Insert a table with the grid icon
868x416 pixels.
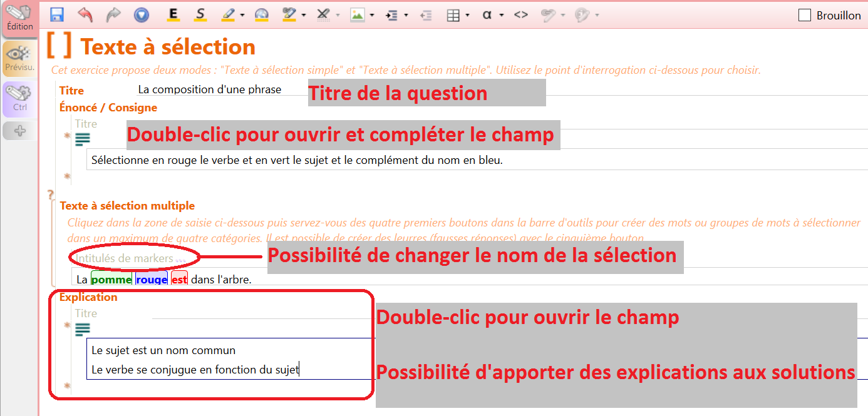pos(453,15)
